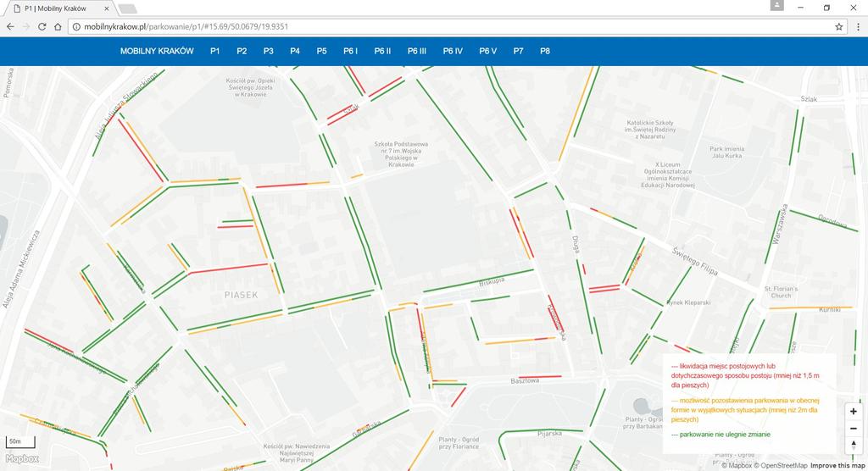Switch to zone P5
868x471 pixels.
(x=321, y=51)
